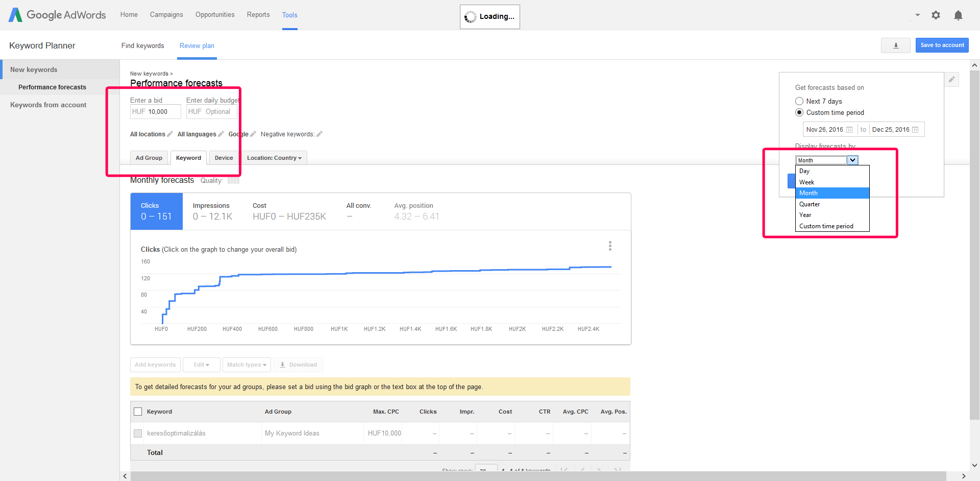Tick the select-all Keyword header checkbox
The width and height of the screenshot is (980, 481).
(138, 412)
